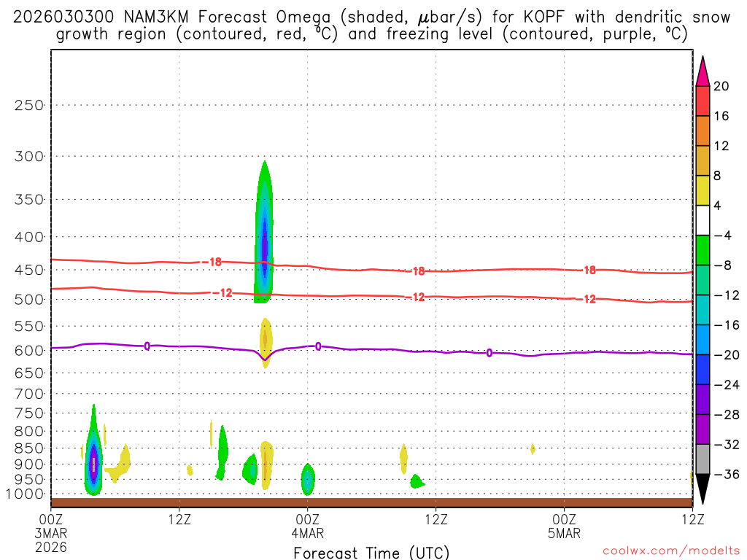Screen dimensions: 747x560
Task: Click the first 12Z time axis label after 3MAR
Action: tap(179, 519)
